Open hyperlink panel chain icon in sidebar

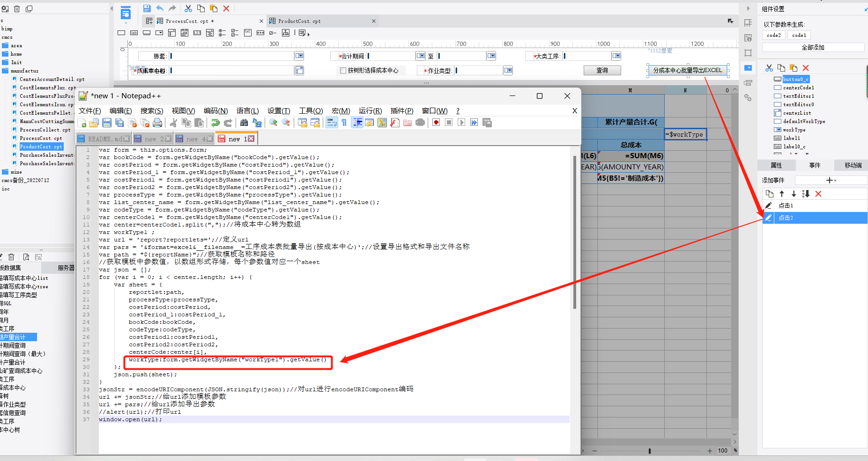(x=748, y=97)
